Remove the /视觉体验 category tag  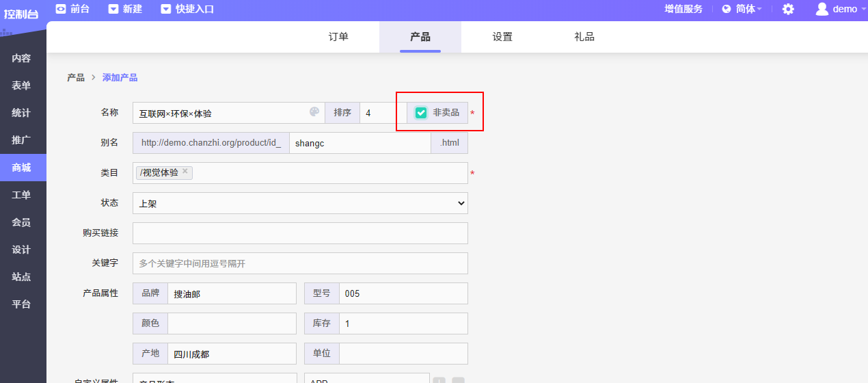point(185,172)
